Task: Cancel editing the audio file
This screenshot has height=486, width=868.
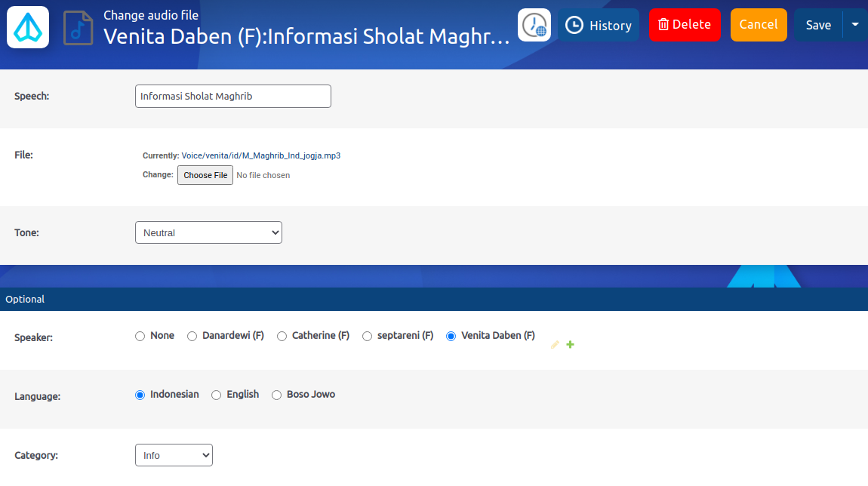Action: pos(758,25)
